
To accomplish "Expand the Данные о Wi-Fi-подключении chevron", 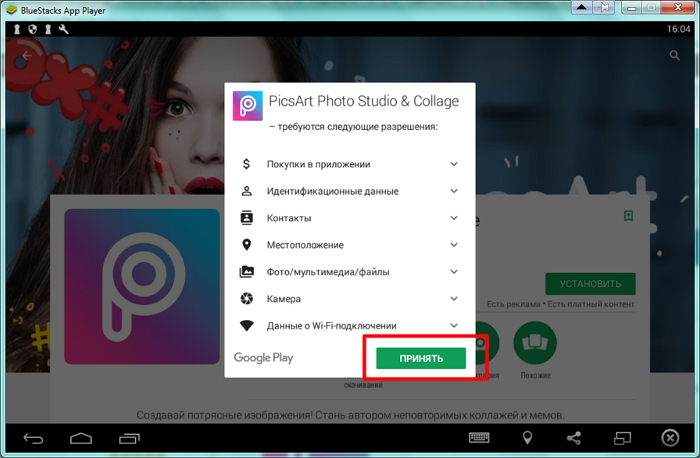I will coord(454,325).
